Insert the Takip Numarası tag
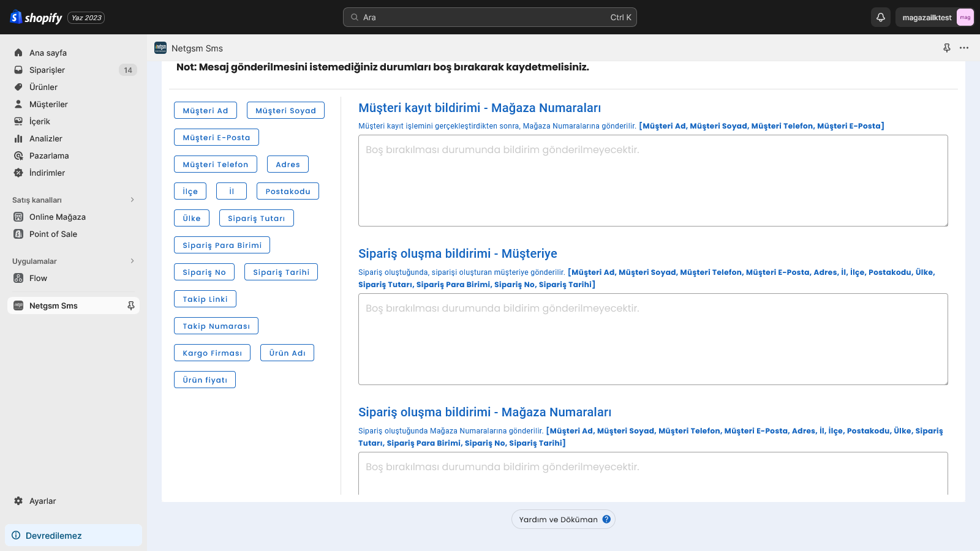 click(x=216, y=326)
